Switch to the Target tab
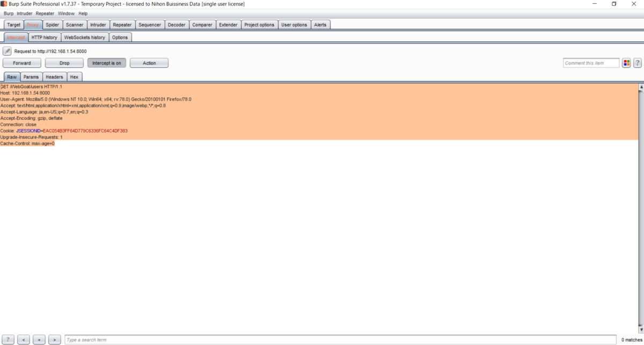The image size is (644, 345). point(14,25)
